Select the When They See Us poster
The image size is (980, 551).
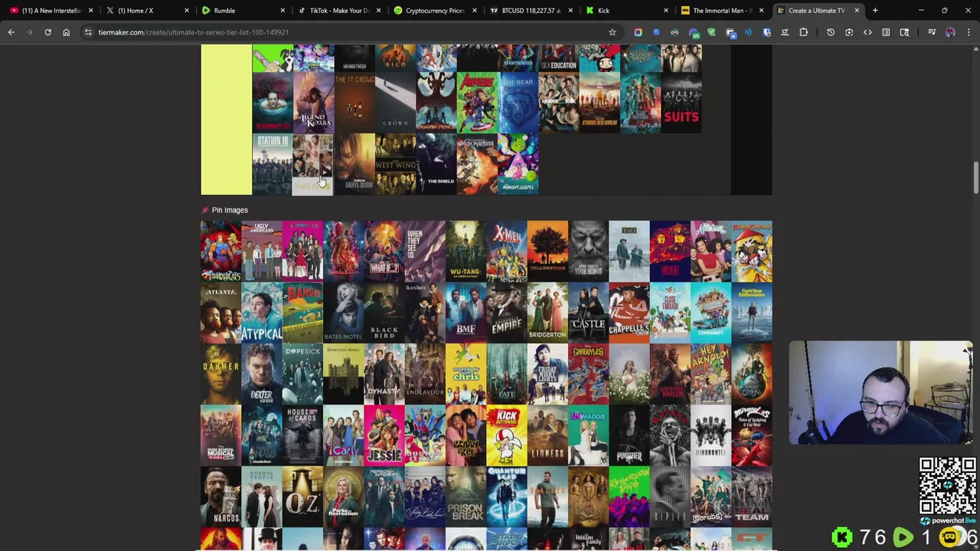click(x=425, y=251)
